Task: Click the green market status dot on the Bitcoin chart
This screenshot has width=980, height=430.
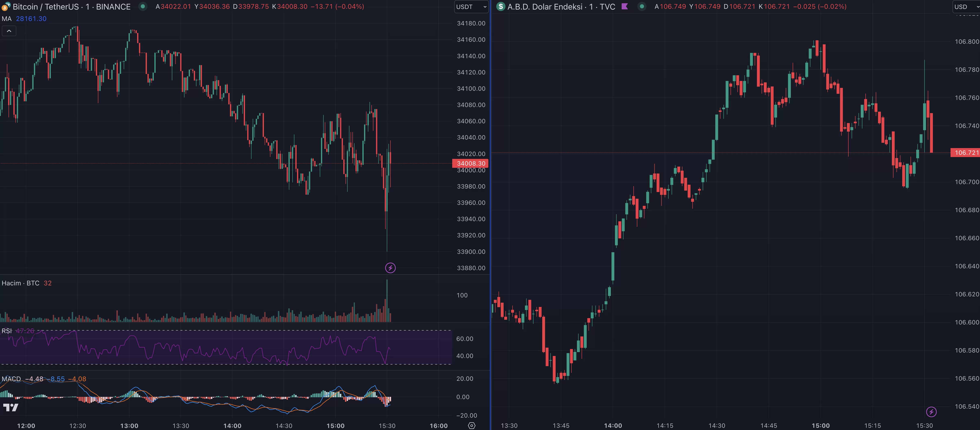Action: [x=143, y=7]
